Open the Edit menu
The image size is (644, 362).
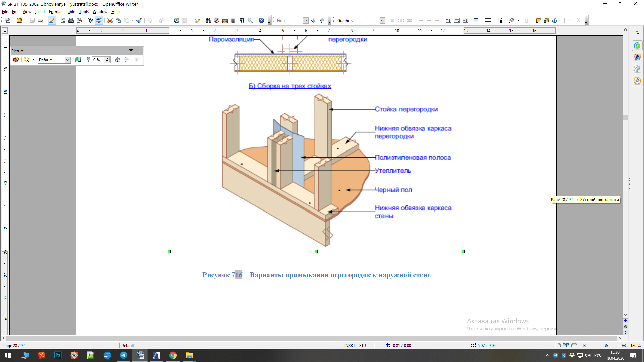click(15, 12)
